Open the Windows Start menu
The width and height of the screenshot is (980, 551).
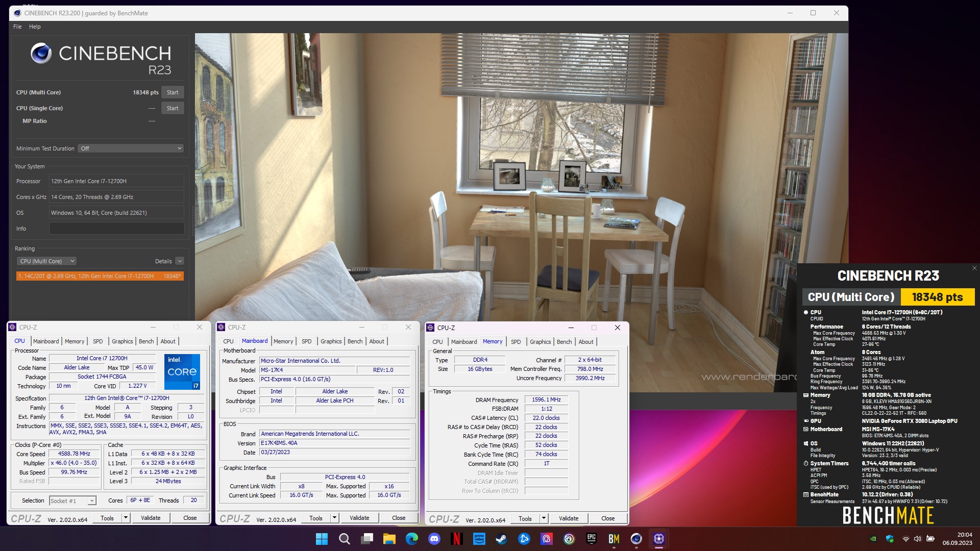click(x=322, y=539)
